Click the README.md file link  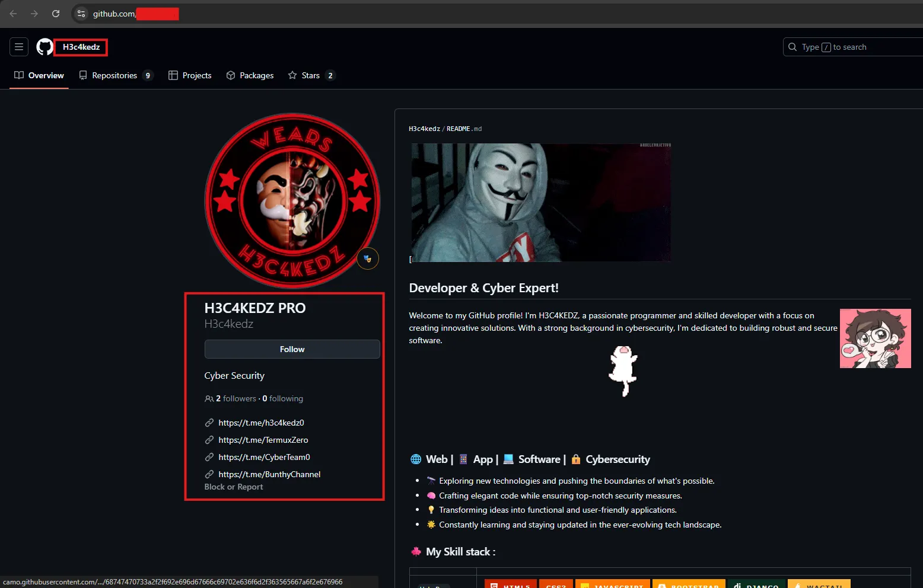(464, 129)
